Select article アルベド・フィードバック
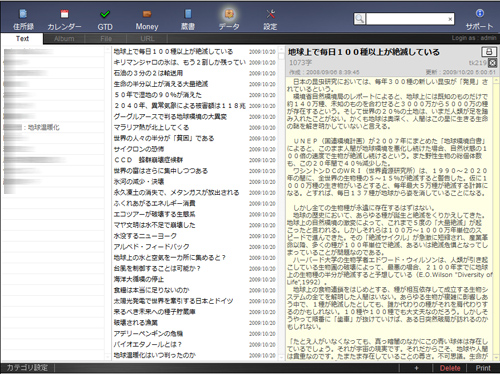Viewport: 500px width, 374px height. [x=195, y=247]
